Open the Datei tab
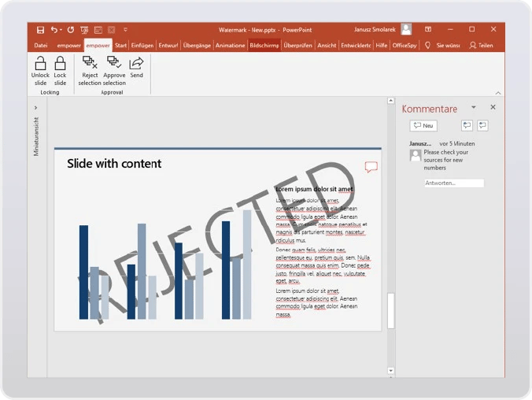 tap(41, 45)
